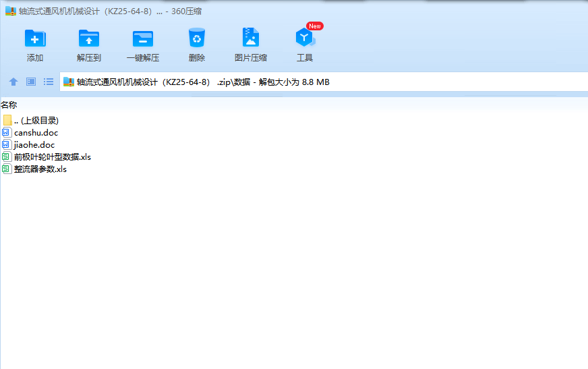The image size is (588, 369).
Task: Click the 一键解压 one-click extract icon
Action: coord(143,38)
